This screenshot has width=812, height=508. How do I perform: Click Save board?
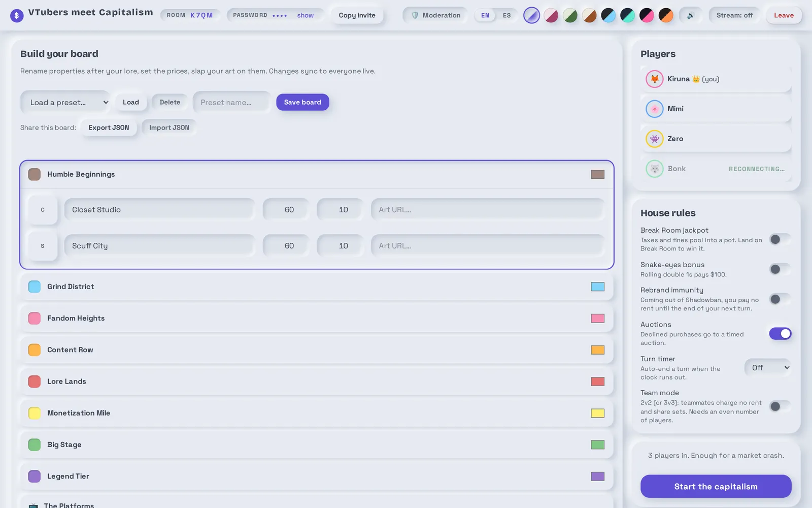pos(302,102)
